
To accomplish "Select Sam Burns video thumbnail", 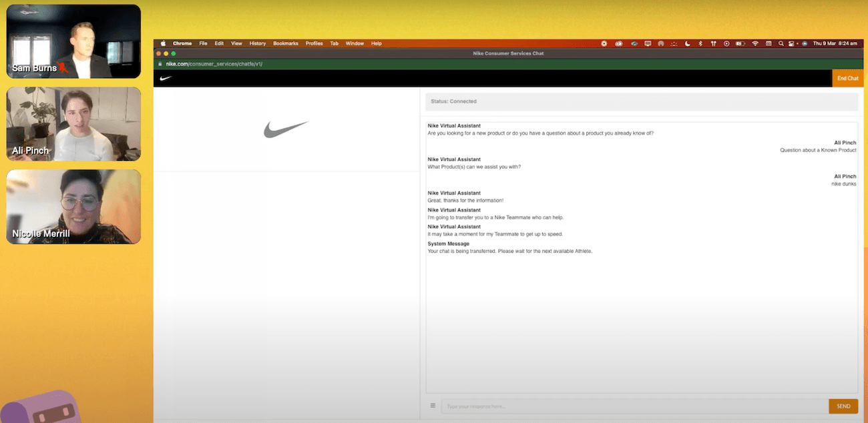I will tap(73, 41).
